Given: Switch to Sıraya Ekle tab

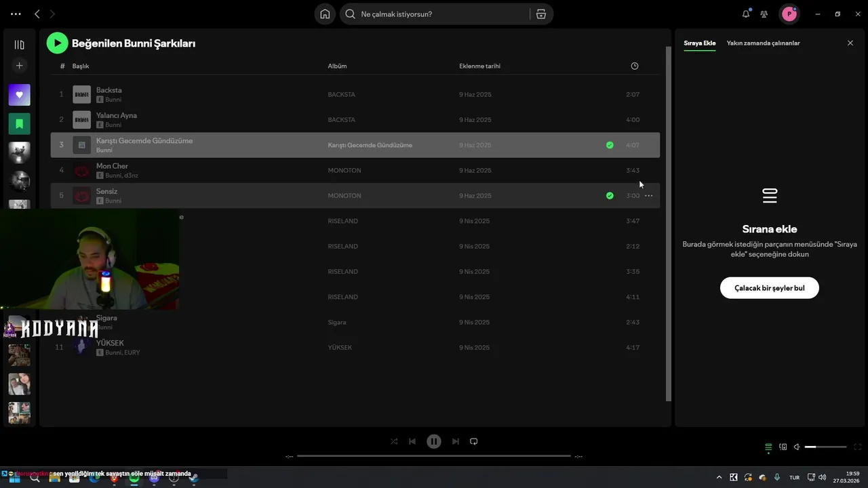Looking at the screenshot, I should click(x=699, y=43).
